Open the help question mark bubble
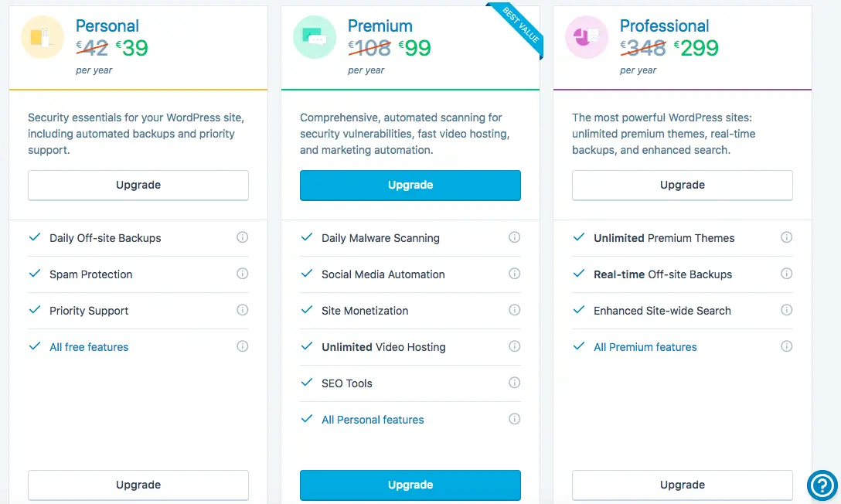841x504 pixels. tap(822, 485)
